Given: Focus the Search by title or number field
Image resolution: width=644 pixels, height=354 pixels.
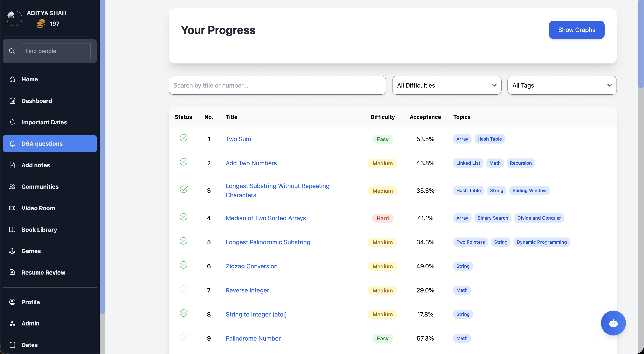Looking at the screenshot, I should tap(277, 85).
